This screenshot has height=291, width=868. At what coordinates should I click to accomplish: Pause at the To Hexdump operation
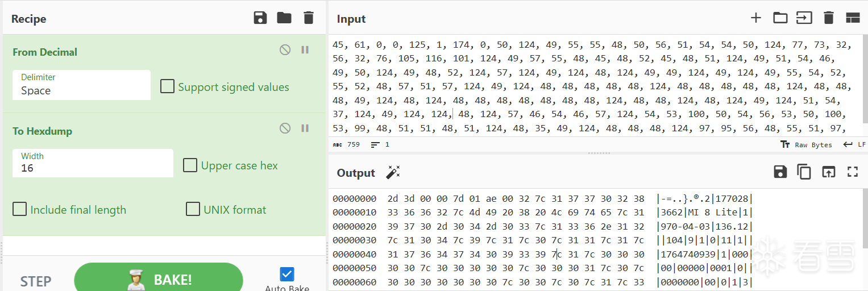[305, 128]
